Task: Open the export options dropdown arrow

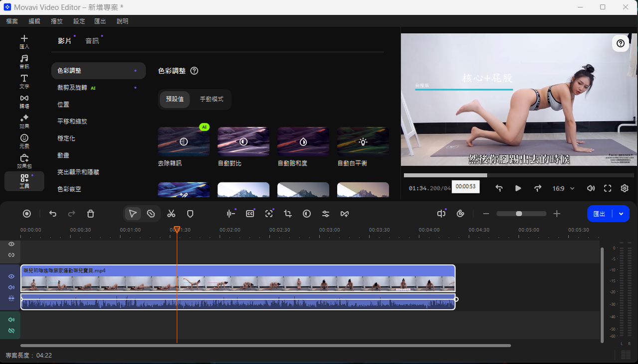Action: (621, 214)
